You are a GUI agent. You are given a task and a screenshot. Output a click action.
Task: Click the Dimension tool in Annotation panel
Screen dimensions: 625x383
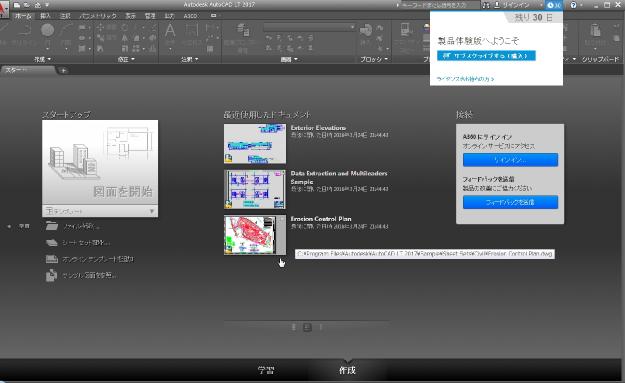click(192, 30)
